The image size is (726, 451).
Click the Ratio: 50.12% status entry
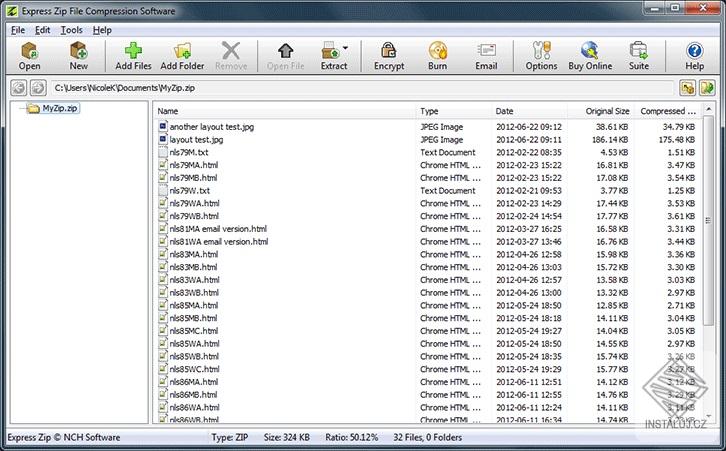[x=351, y=438]
